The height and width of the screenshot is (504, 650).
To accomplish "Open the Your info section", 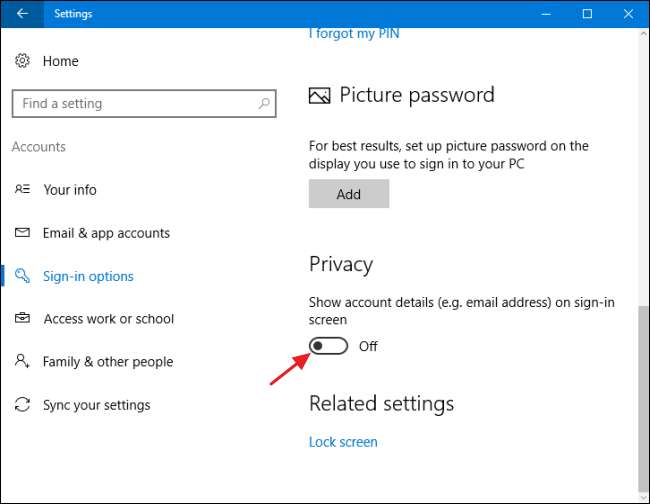I will tap(70, 189).
